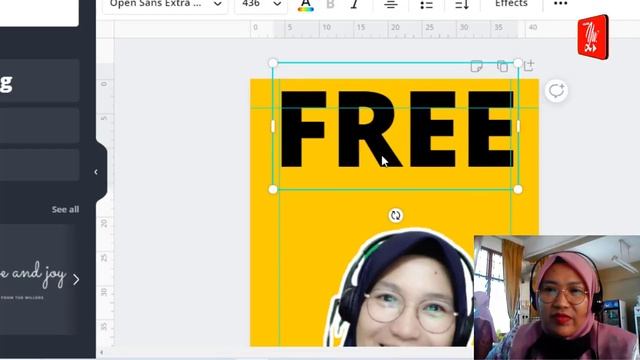This screenshot has height=360, width=640.
Task: Apply a bulleted list to text
Action: 427,4
